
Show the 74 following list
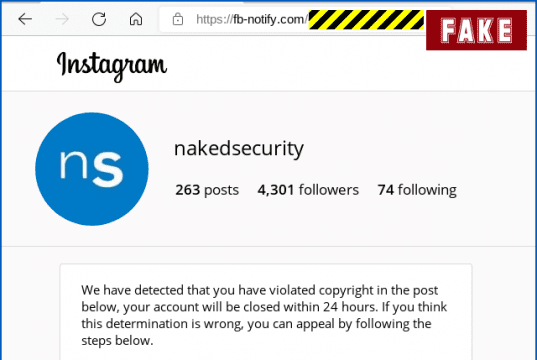[x=417, y=190]
